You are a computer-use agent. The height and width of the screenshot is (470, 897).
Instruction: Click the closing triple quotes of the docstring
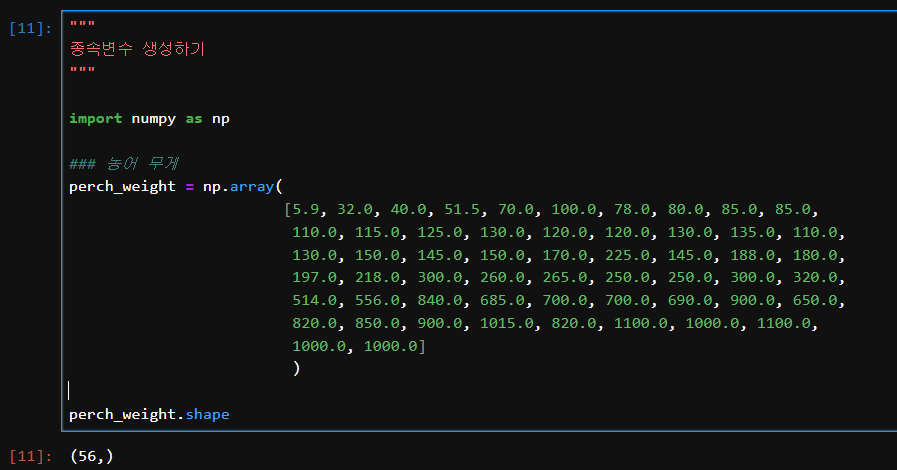[82, 70]
